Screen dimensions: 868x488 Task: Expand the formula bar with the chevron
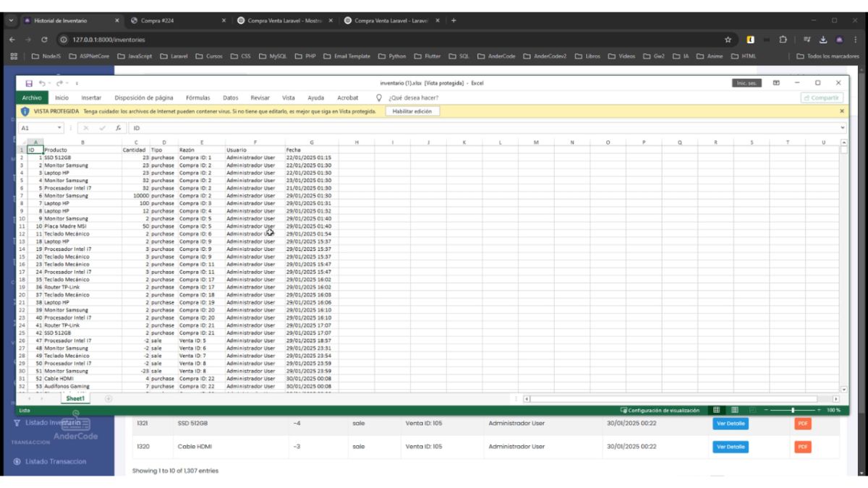843,128
